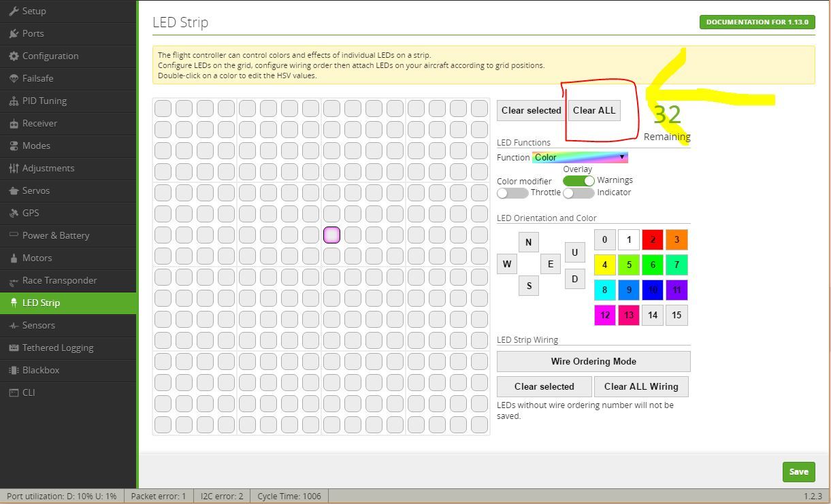Select the LED Strip tab

(x=68, y=303)
